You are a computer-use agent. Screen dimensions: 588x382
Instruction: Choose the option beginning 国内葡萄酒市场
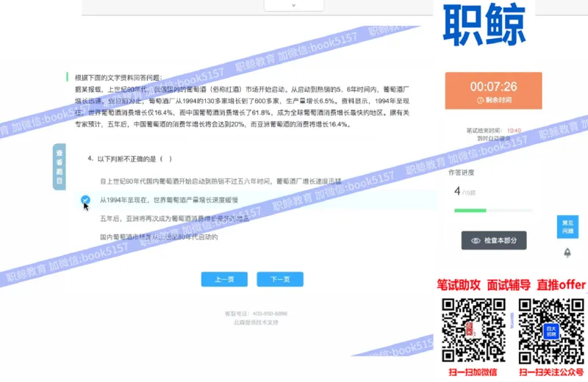[x=159, y=237]
